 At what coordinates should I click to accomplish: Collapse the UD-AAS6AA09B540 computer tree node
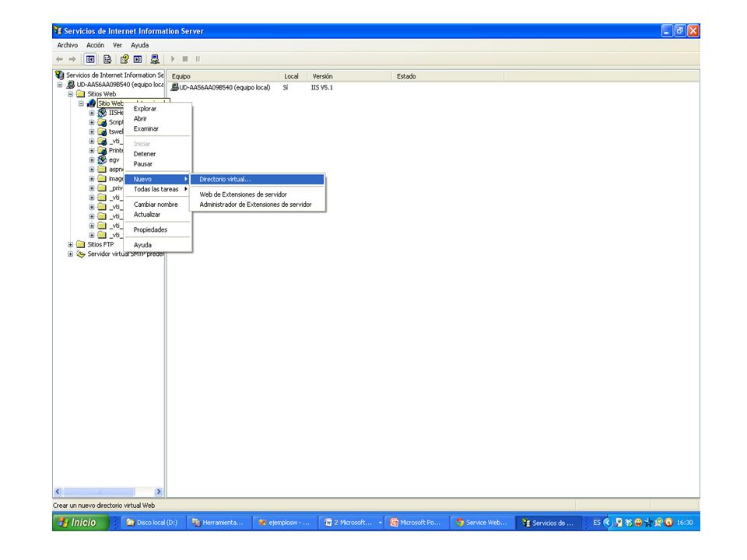pos(60,85)
